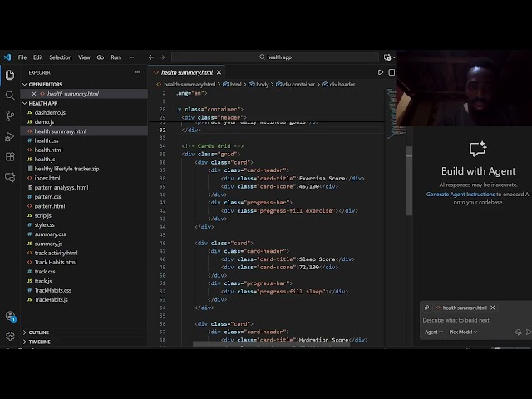Click the div.header breadcrumb item
This screenshot has width=532, height=399.
[338, 84]
